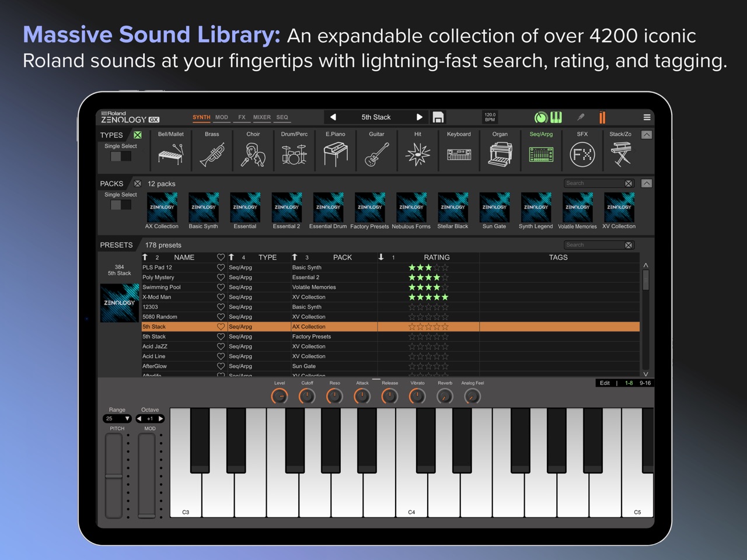Favorite the AfterGlow preset heart
The height and width of the screenshot is (560, 747).
coord(221,366)
